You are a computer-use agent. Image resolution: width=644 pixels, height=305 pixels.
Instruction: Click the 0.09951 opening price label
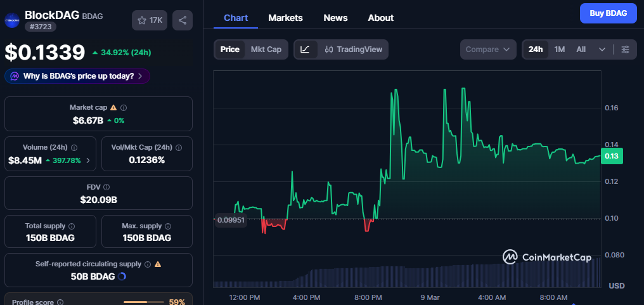pyautogui.click(x=231, y=220)
